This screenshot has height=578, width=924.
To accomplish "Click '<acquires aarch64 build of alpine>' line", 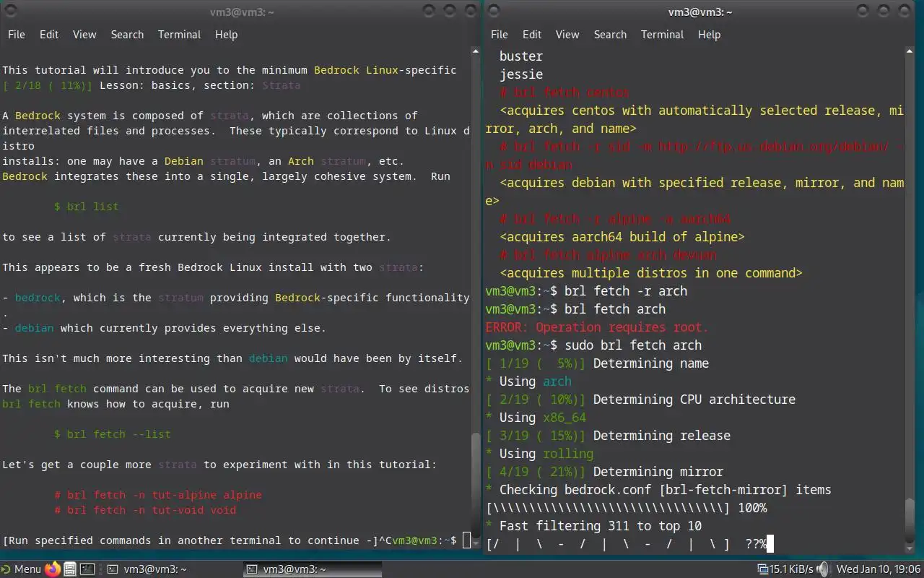I will pyautogui.click(x=622, y=237).
